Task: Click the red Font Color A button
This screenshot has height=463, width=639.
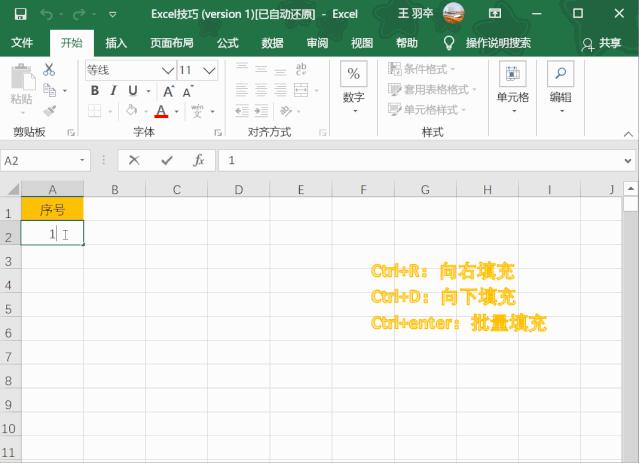Action: point(161,111)
